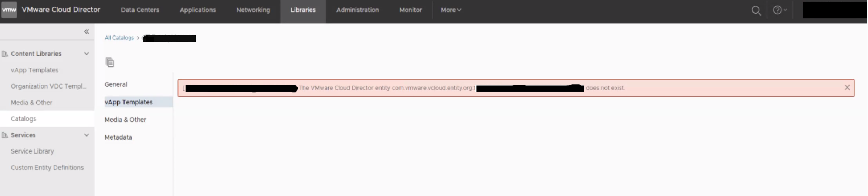Open Administration tab
The height and width of the screenshot is (196, 868).
coord(357,10)
